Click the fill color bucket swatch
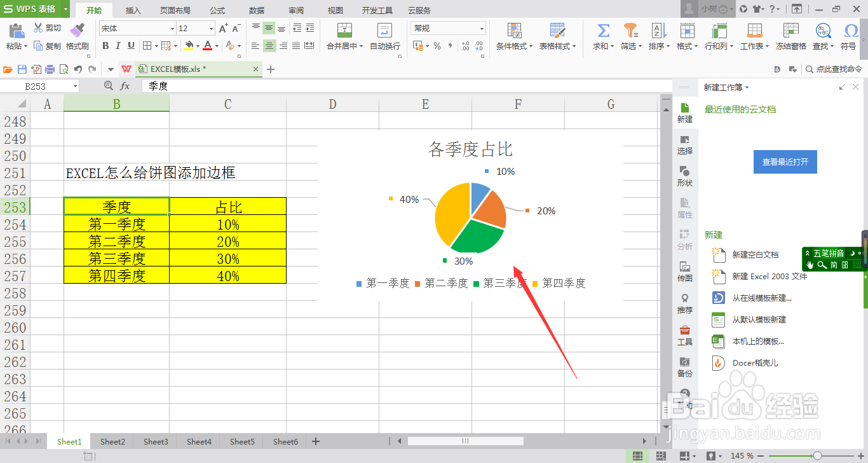 [189, 46]
